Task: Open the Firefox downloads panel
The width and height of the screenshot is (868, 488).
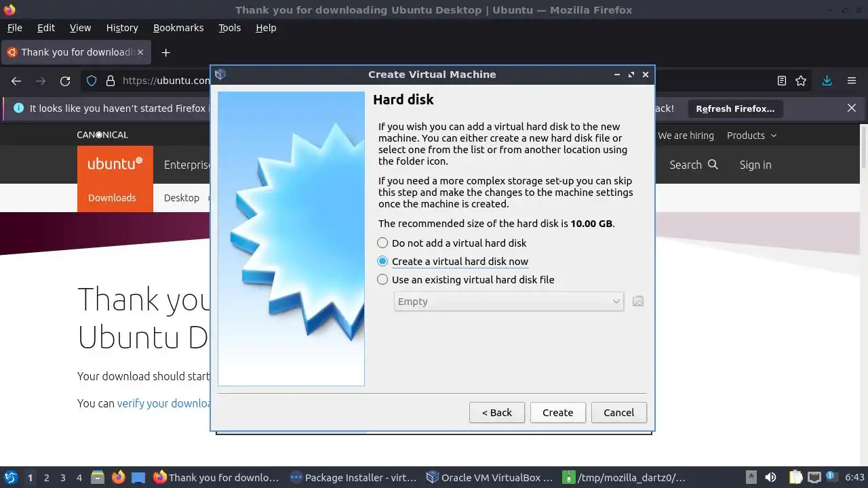Action: [x=827, y=81]
